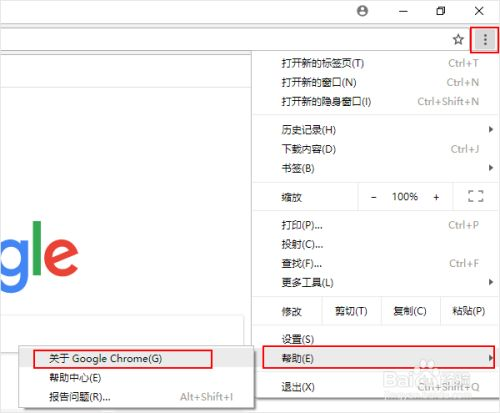This screenshot has height=413, width=500.
Task: Restore down the browser window
Action: coord(441,11)
